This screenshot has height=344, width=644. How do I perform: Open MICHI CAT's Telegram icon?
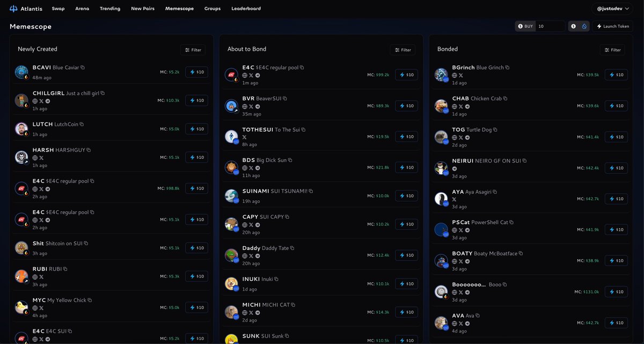pyautogui.click(x=258, y=312)
